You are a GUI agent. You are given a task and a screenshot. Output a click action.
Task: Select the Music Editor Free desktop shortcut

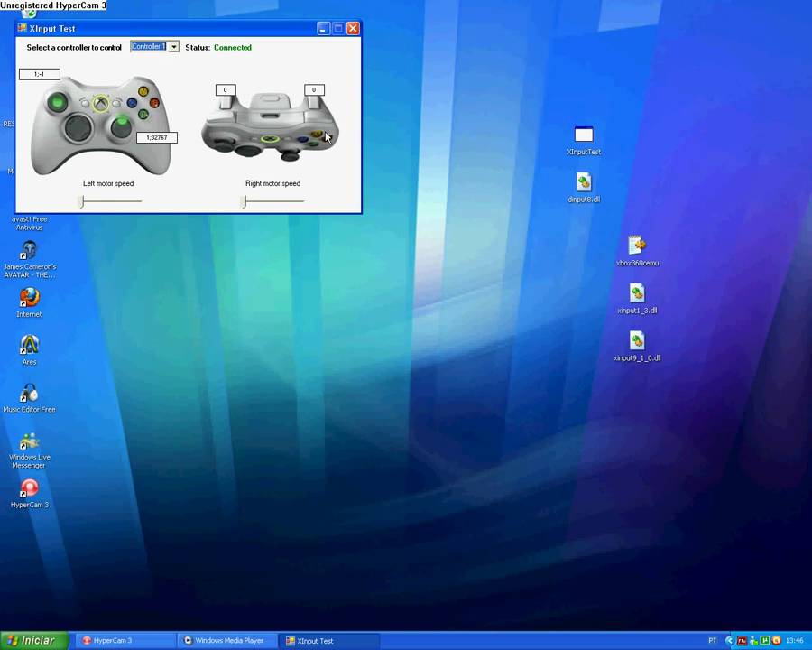pos(30,398)
